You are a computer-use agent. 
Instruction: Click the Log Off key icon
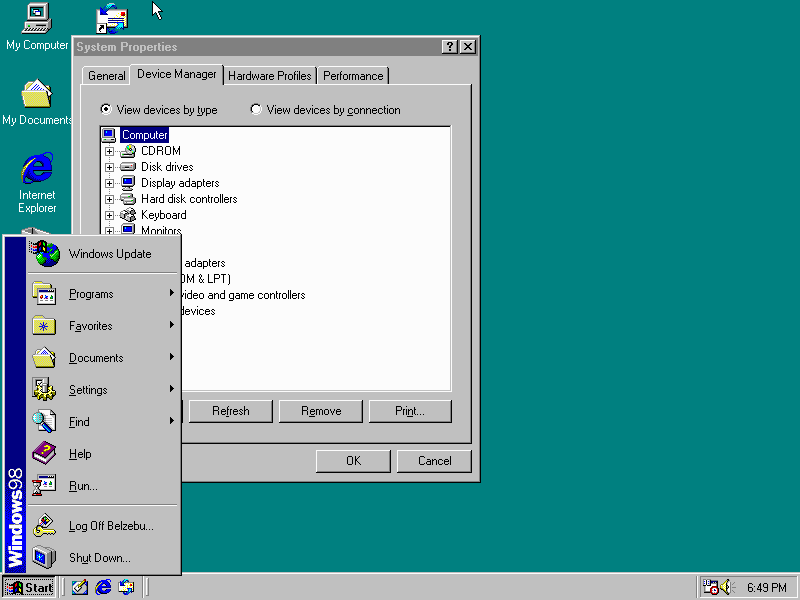tap(44, 526)
